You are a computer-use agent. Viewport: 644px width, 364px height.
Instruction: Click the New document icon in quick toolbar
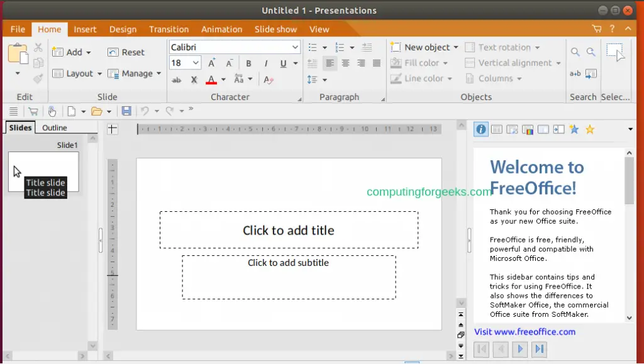click(72, 111)
